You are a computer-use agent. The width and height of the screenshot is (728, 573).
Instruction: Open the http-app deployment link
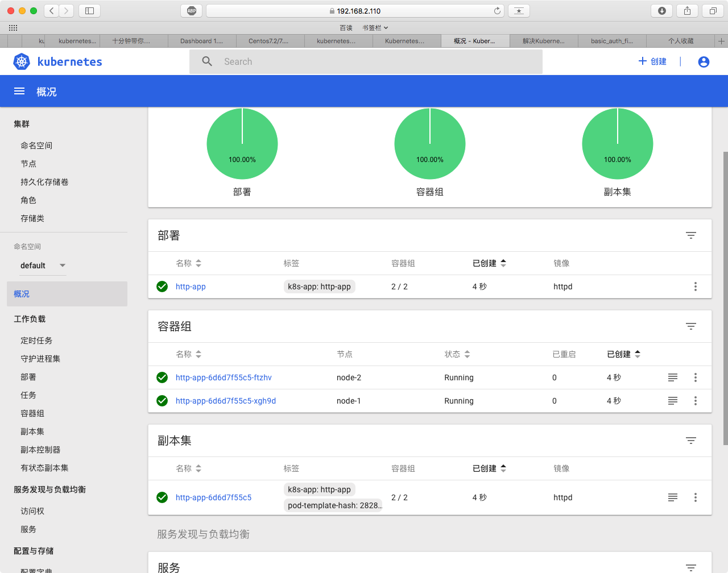[191, 286]
